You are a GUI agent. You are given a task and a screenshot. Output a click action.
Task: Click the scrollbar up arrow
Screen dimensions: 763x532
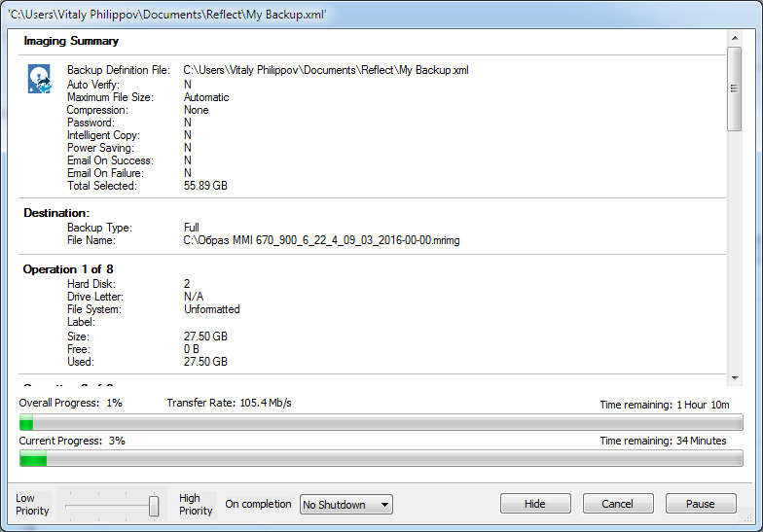(x=735, y=37)
